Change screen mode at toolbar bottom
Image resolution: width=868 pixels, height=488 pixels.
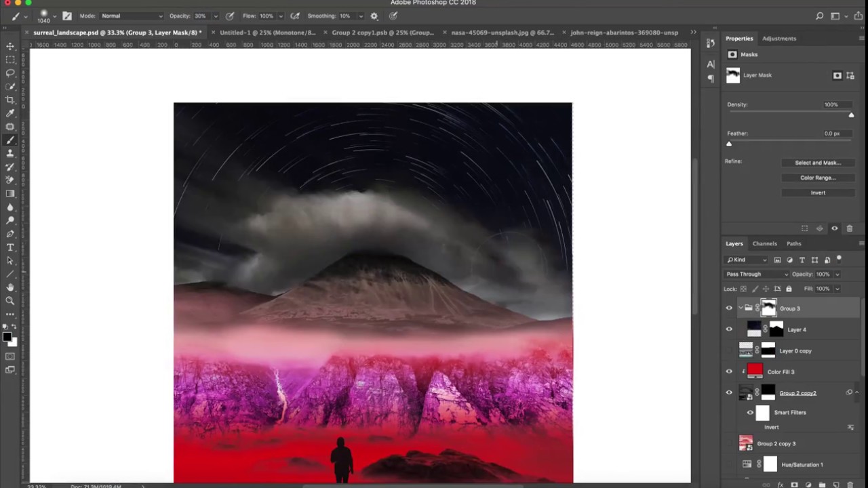coord(10,370)
